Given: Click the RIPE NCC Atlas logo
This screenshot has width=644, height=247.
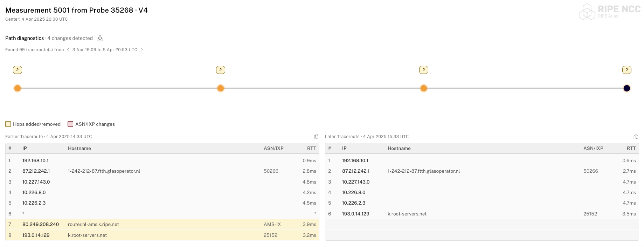Looking at the screenshot, I should click(x=610, y=12).
